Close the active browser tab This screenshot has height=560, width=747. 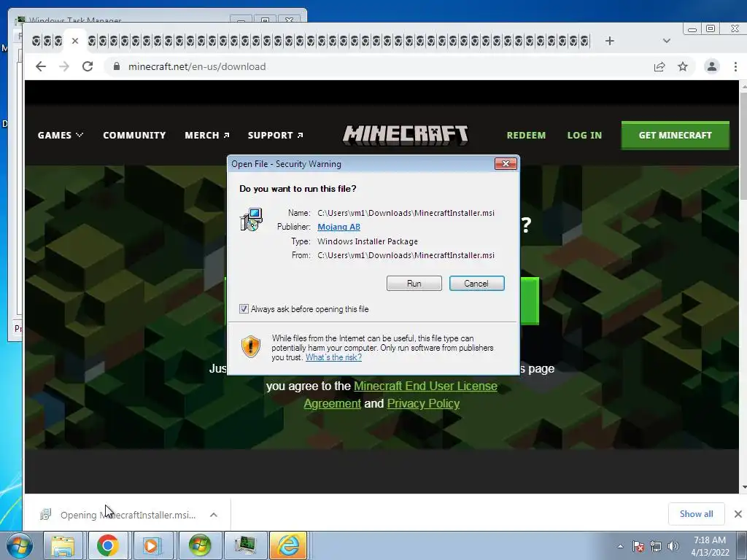click(75, 41)
